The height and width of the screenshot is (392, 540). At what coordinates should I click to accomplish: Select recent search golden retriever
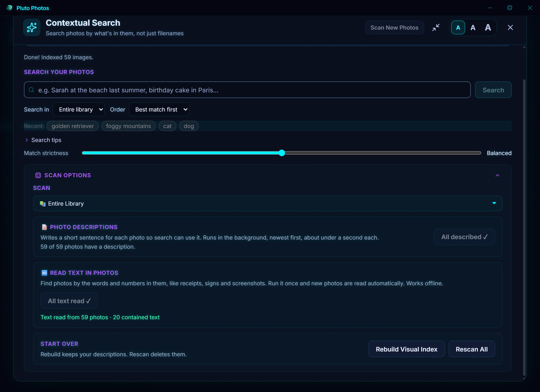pyautogui.click(x=73, y=126)
